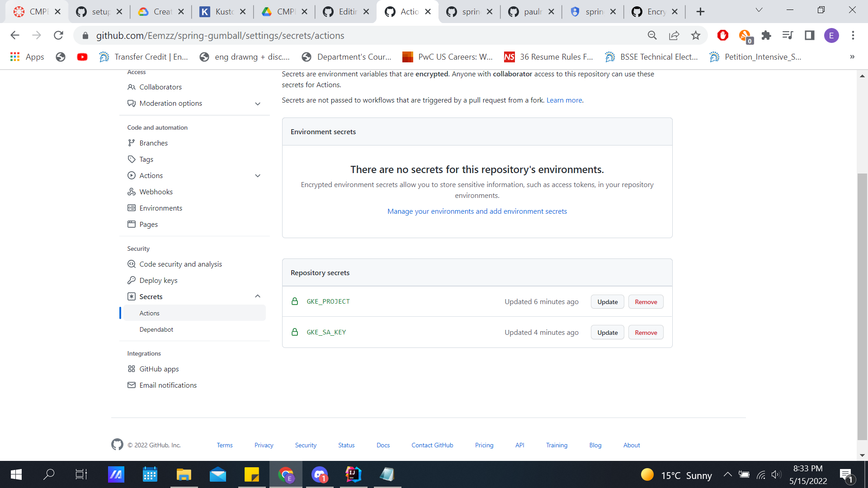Viewport: 868px width, 488px height.
Task: Switch to the Encry browser tab
Action: 656,12
